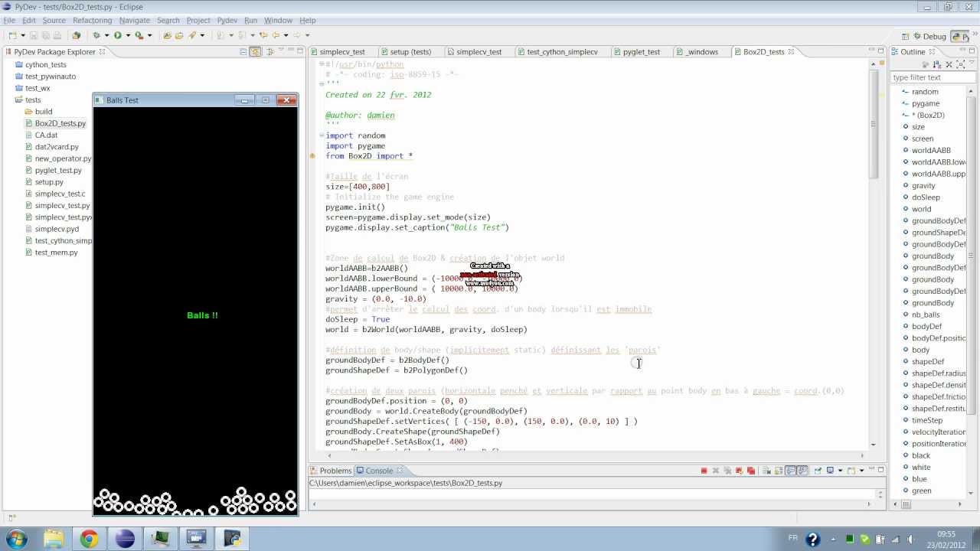Switch to the pyglet_test editor tab
The height and width of the screenshot is (551, 980).
(x=635, y=52)
